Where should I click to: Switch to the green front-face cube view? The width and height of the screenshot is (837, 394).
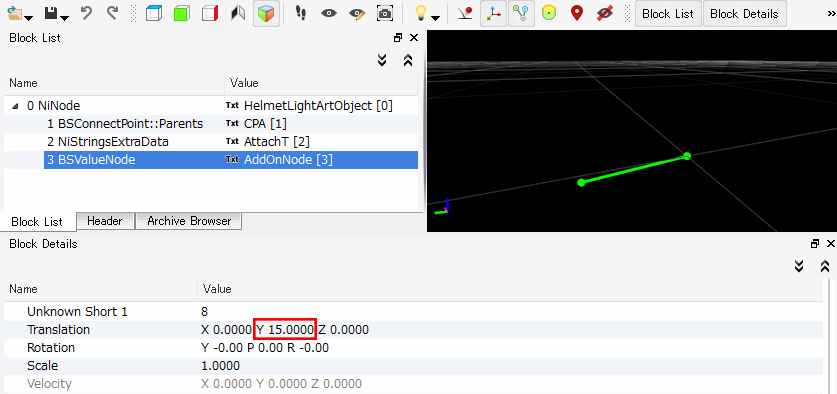[182, 13]
